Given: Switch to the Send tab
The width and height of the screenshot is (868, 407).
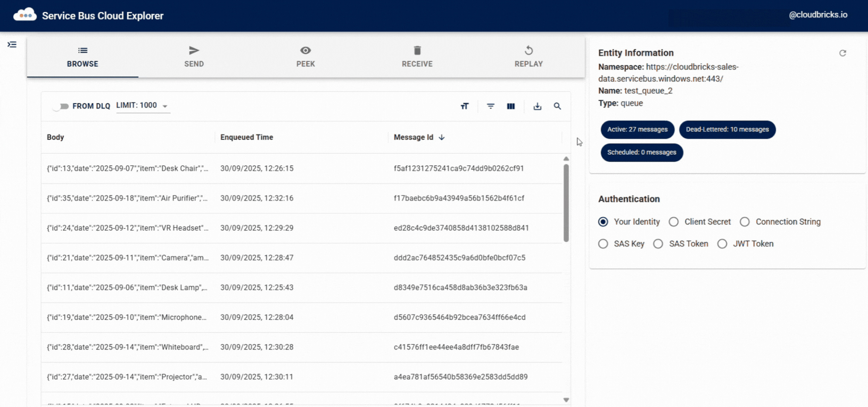Looking at the screenshot, I should pos(194,57).
